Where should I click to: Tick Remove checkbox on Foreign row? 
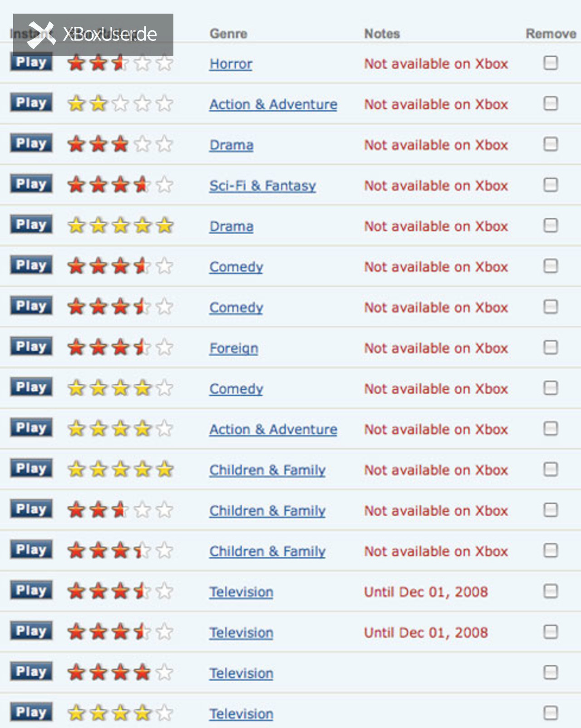click(551, 347)
